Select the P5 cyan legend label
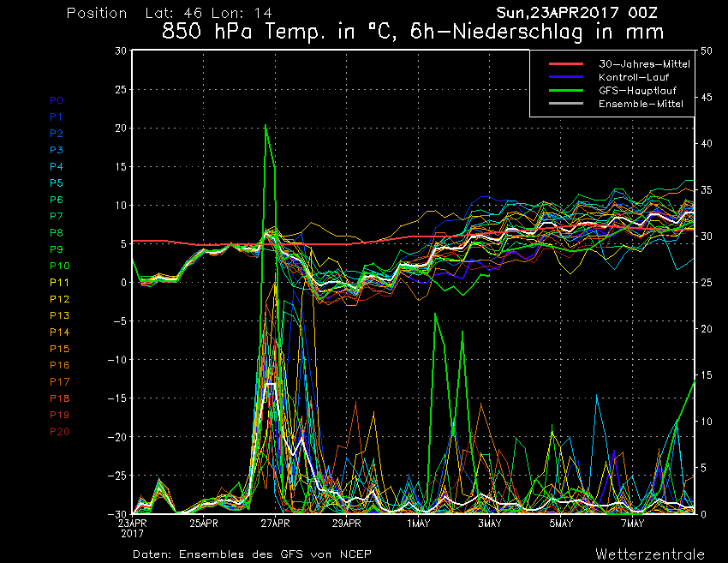Image resolution: width=728 pixels, height=563 pixels. pos(57,183)
